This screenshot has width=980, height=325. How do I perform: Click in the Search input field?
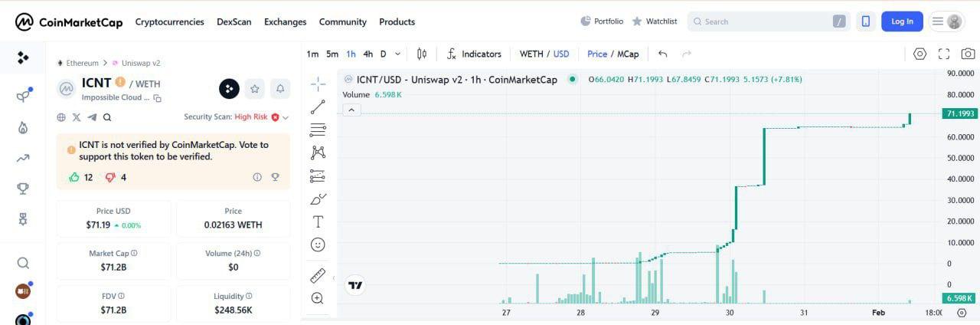(x=769, y=21)
